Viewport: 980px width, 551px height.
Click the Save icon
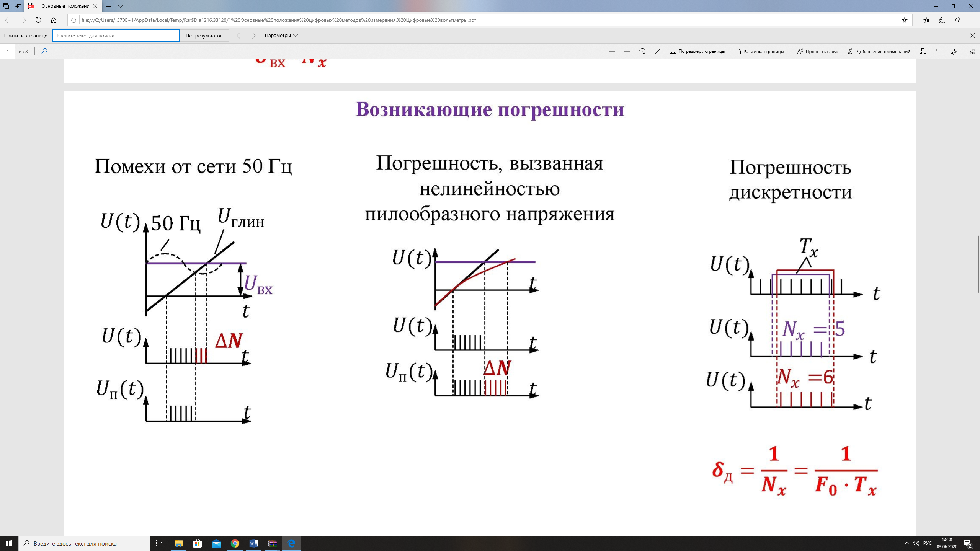click(x=938, y=51)
